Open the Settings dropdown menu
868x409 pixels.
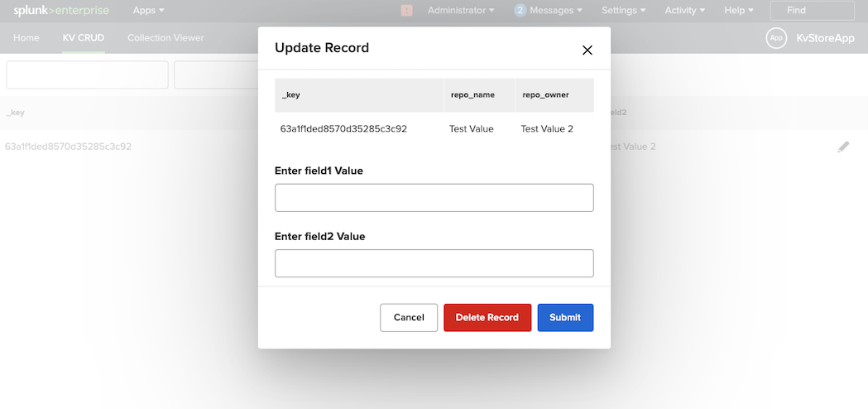(x=624, y=11)
